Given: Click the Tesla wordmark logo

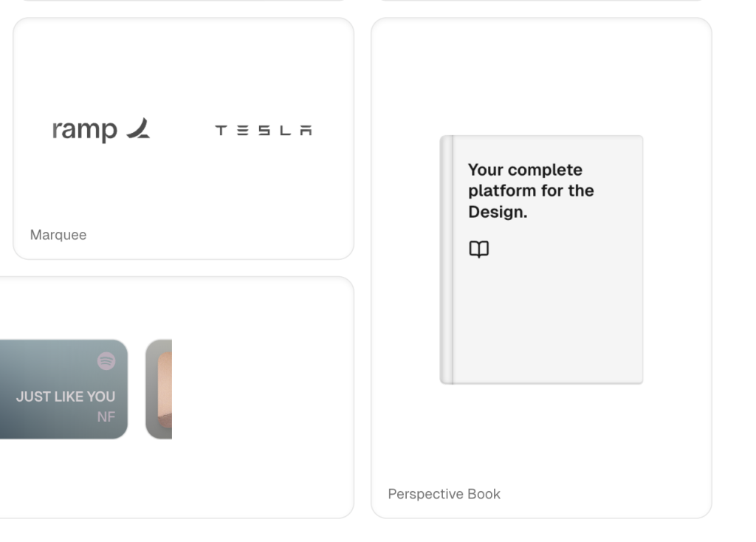Looking at the screenshot, I should 263,131.
